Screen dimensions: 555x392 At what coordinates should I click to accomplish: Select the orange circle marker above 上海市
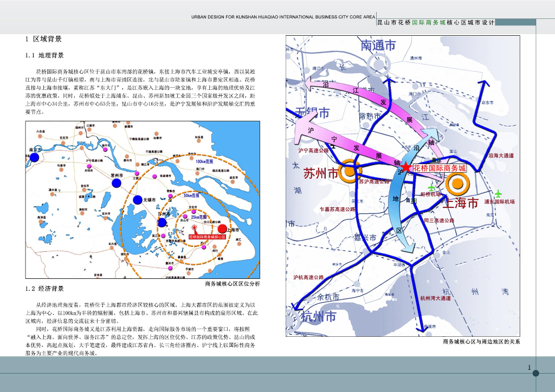[458, 185]
